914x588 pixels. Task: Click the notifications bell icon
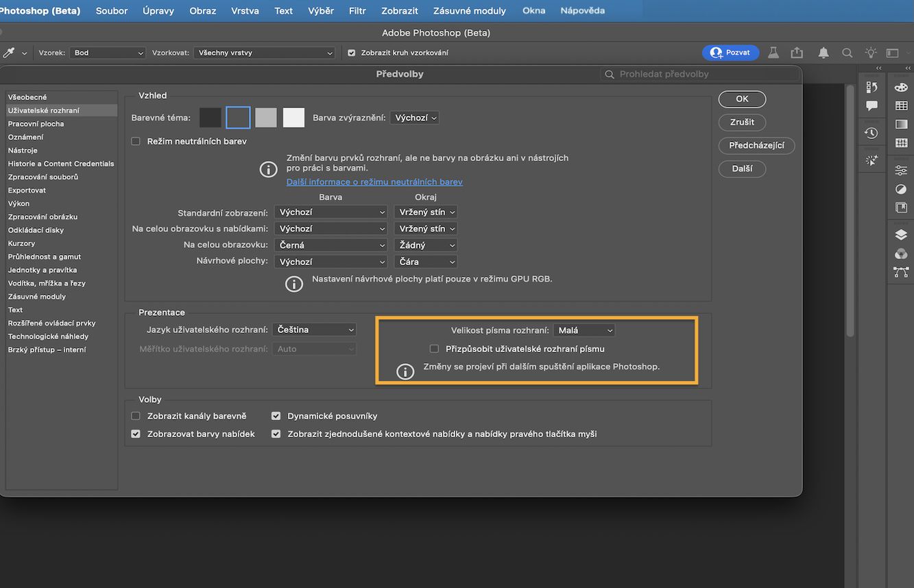(x=823, y=52)
